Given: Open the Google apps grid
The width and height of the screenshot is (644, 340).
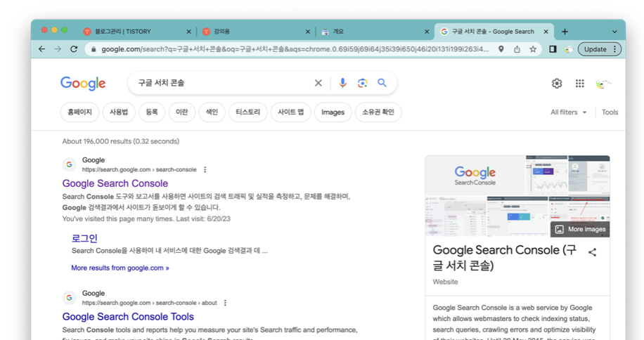Looking at the screenshot, I should tap(579, 84).
